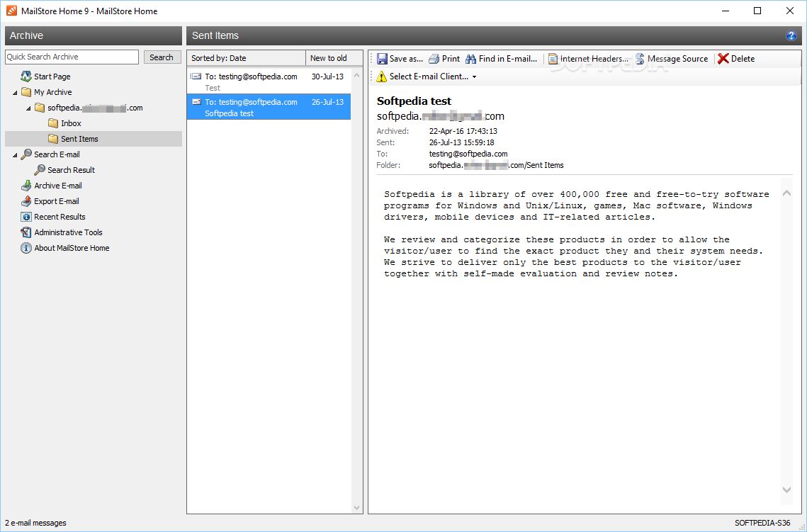Open the About MailStore Home label

(x=72, y=248)
